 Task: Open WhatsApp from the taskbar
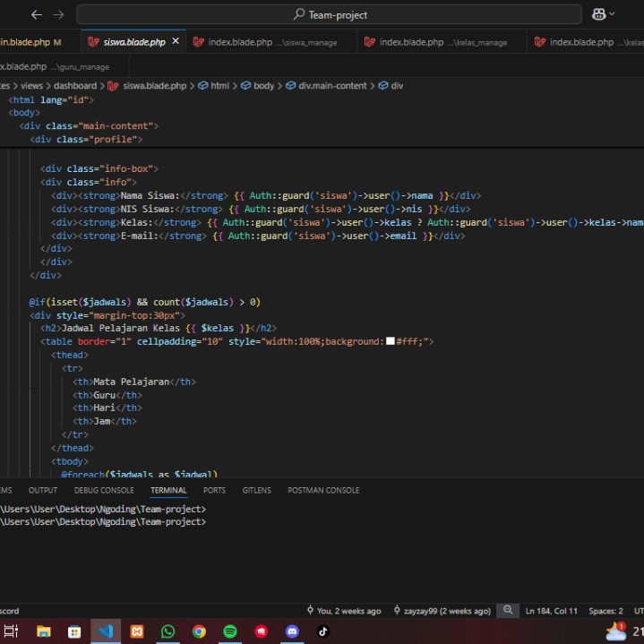point(167,631)
